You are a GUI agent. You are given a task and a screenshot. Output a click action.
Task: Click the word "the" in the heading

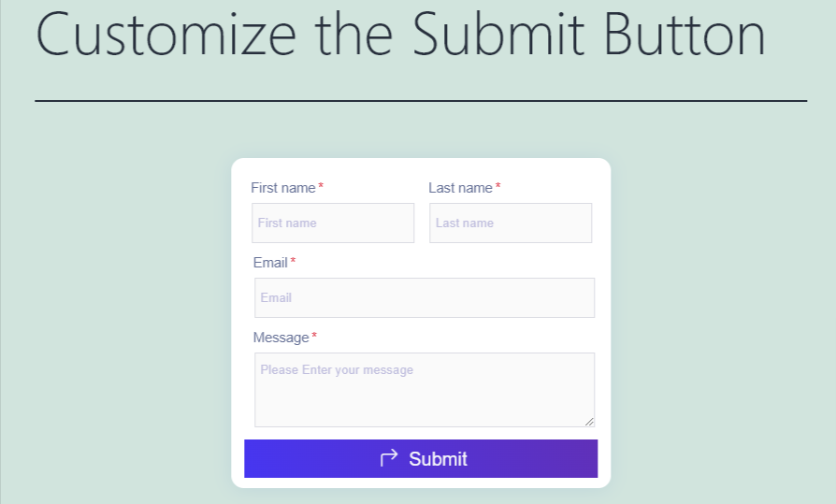358,36
